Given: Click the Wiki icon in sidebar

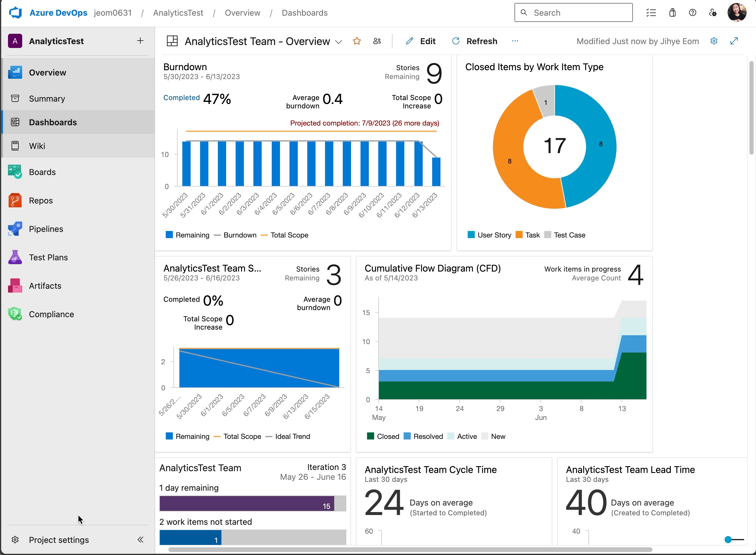Looking at the screenshot, I should tap(15, 146).
